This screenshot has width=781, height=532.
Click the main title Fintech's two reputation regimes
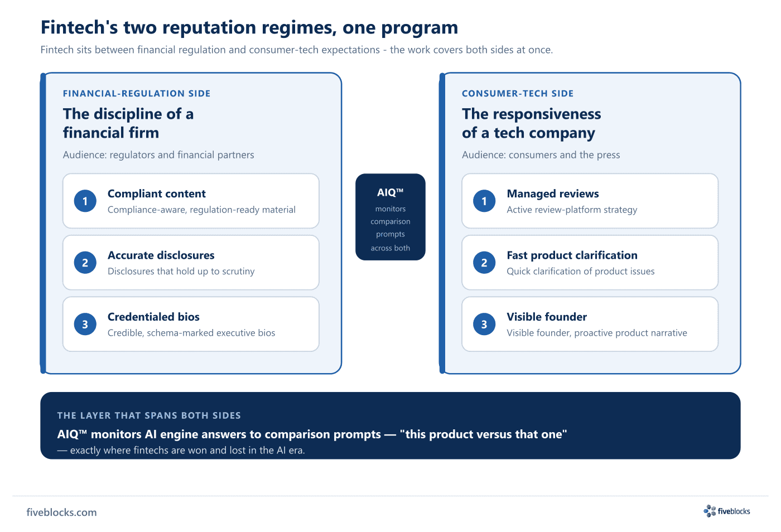coord(249,27)
